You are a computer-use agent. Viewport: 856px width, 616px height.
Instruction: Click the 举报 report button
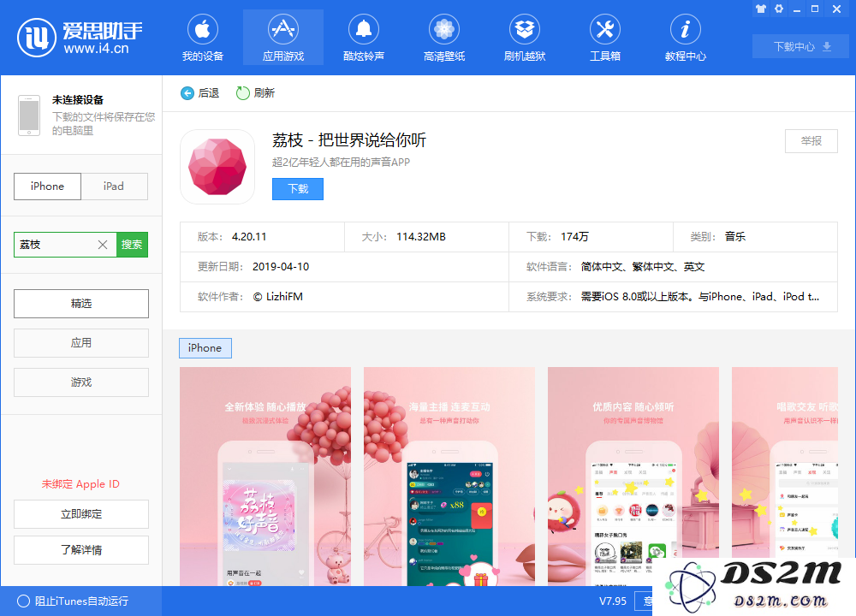(x=811, y=141)
